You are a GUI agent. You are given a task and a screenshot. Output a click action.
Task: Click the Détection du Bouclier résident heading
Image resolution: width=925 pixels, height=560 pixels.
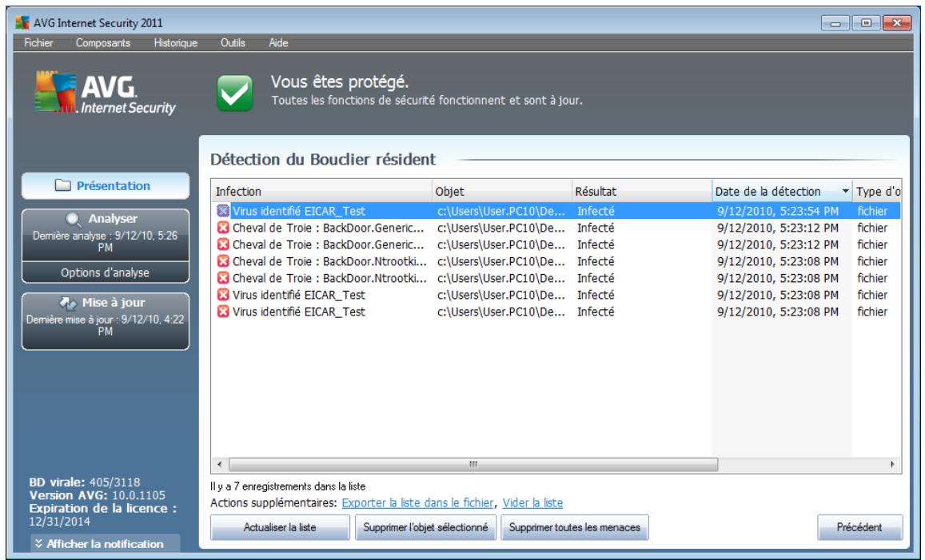323,159
